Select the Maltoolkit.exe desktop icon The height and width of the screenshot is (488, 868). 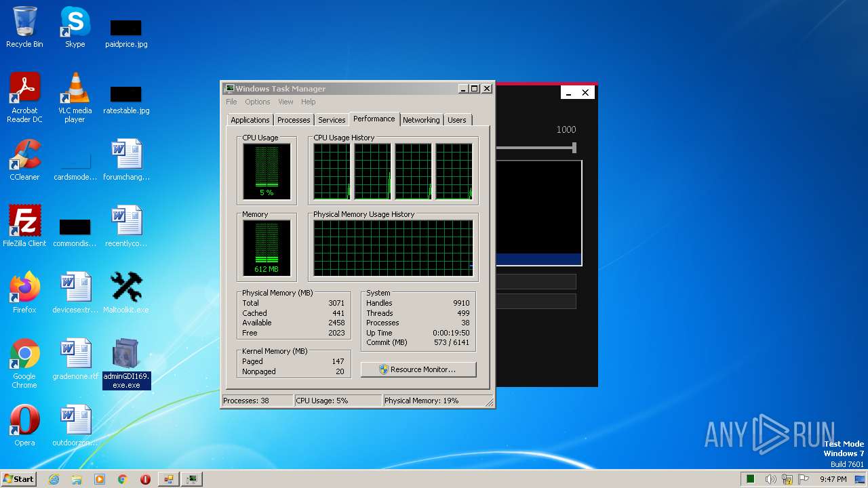coord(126,293)
